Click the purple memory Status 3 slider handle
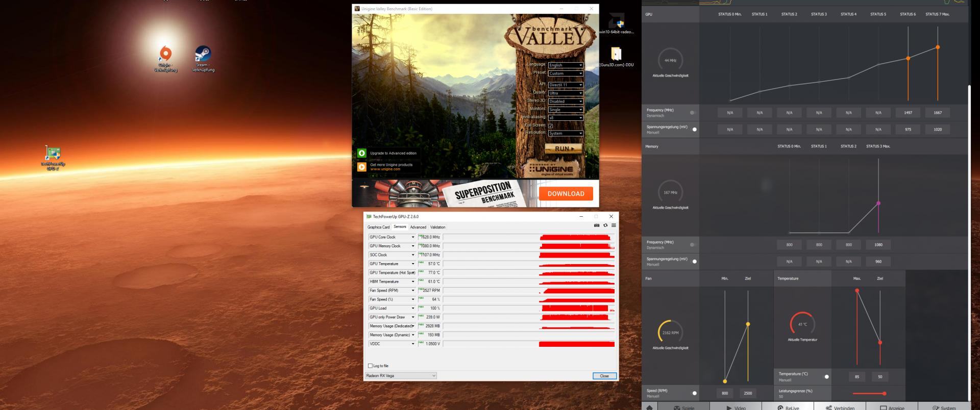Viewport: 980px width, 410px height. [878, 203]
